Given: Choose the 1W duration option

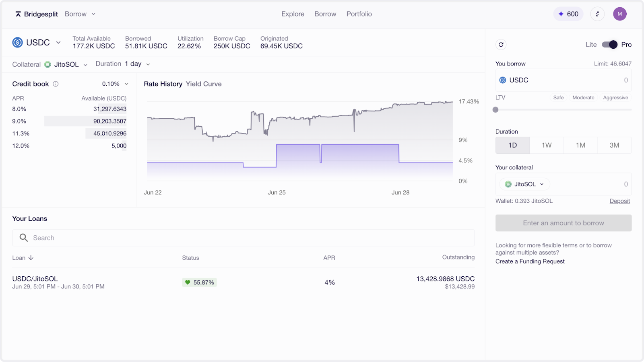Looking at the screenshot, I should [547, 145].
